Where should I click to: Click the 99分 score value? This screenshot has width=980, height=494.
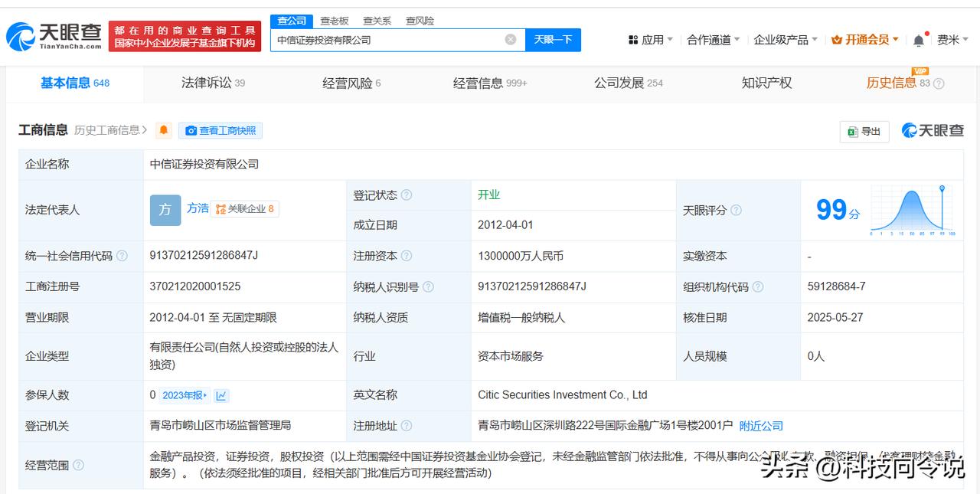(x=838, y=210)
